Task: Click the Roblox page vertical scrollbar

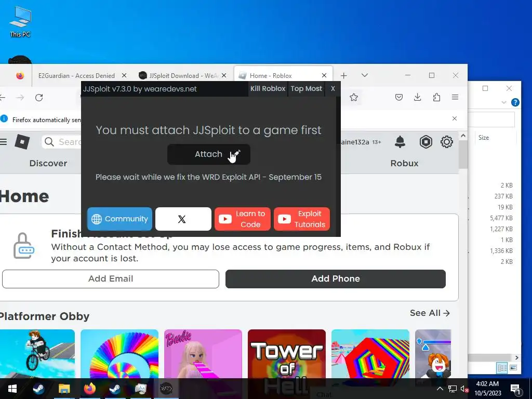Action: 463,154
